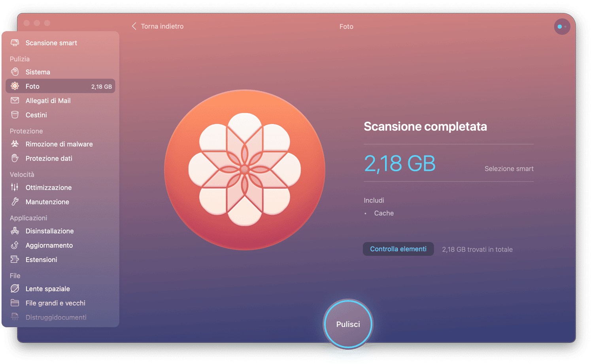The height and width of the screenshot is (364, 593).
Task: Click the Protezione section header
Action: coord(26,131)
